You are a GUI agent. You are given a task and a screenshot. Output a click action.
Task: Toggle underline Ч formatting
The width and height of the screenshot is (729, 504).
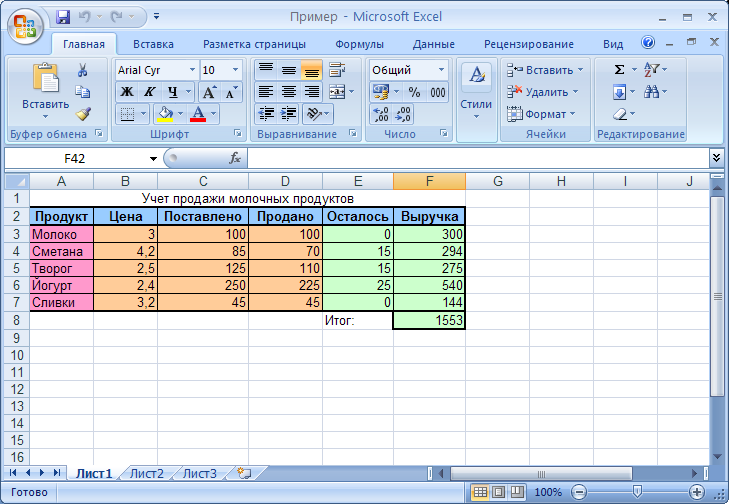[x=172, y=92]
